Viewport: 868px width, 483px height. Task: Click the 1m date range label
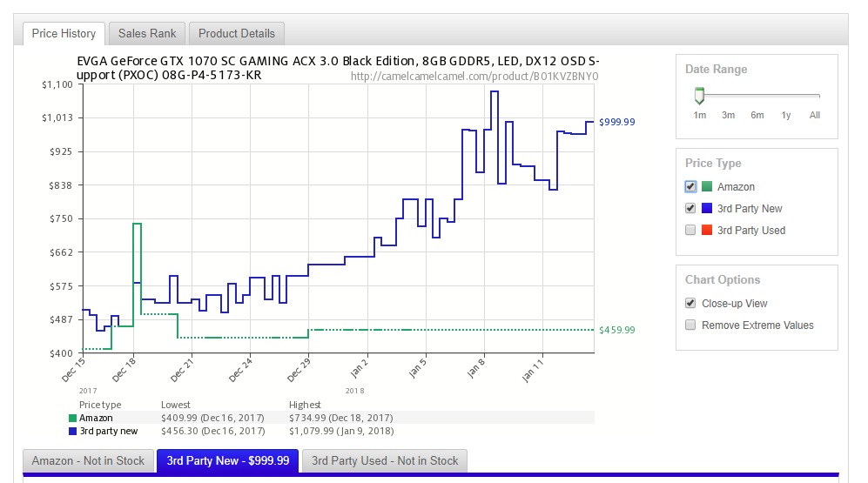pyautogui.click(x=700, y=115)
